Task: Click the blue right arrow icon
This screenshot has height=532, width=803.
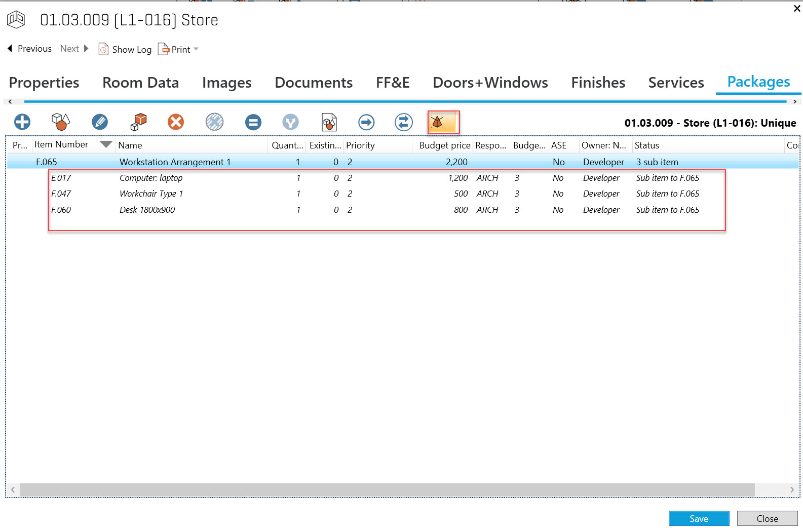Action: 366,122
